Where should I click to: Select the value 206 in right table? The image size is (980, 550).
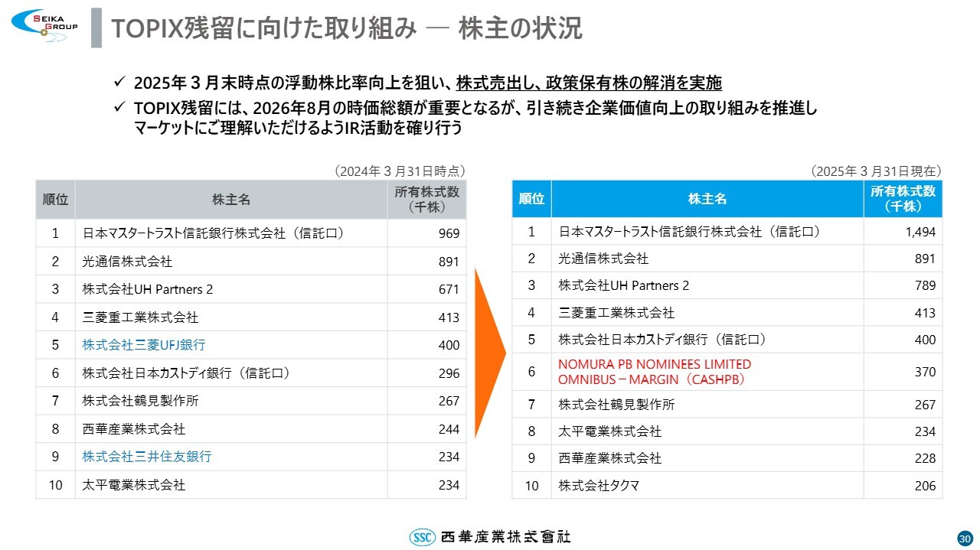pyautogui.click(x=925, y=486)
